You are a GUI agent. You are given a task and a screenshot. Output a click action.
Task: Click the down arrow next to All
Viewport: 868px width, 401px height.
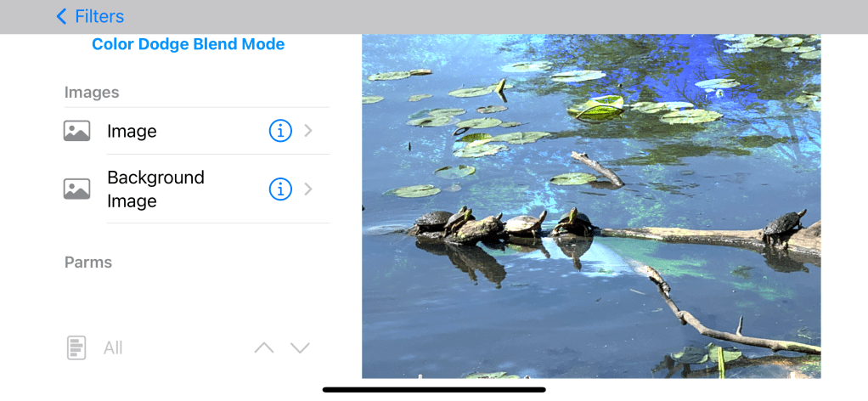click(x=300, y=347)
